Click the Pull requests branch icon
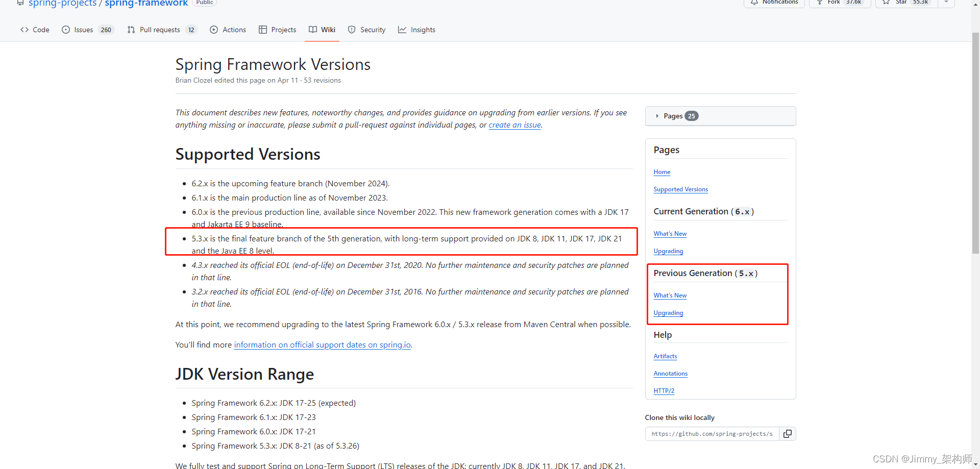The width and height of the screenshot is (980, 469). click(x=131, y=30)
